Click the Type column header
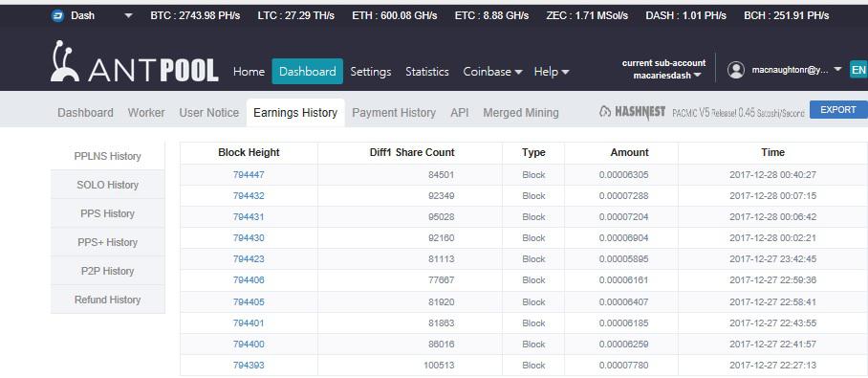 click(x=533, y=152)
